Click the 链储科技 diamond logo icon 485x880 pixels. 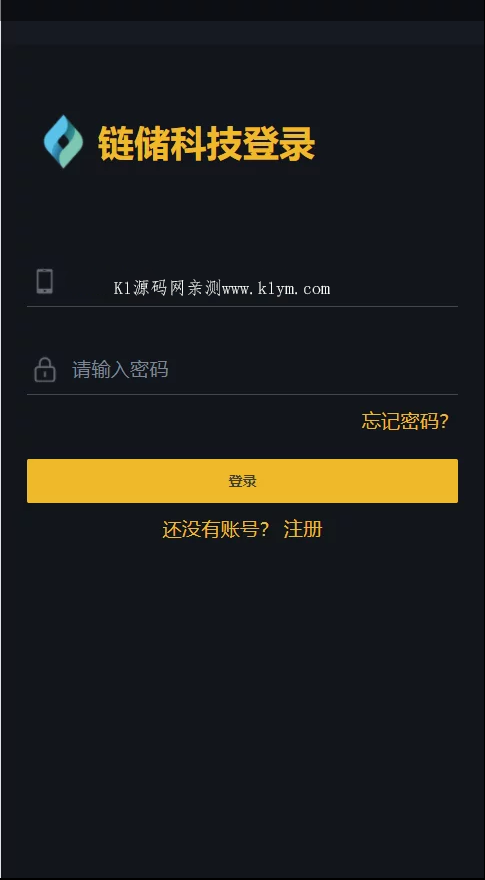pos(63,141)
